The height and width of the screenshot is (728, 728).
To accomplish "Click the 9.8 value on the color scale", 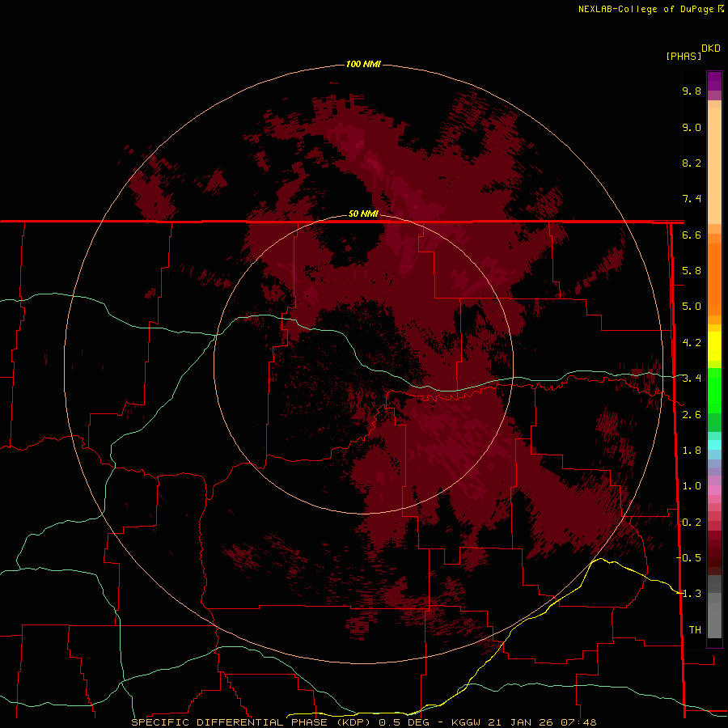I will coord(692,91).
